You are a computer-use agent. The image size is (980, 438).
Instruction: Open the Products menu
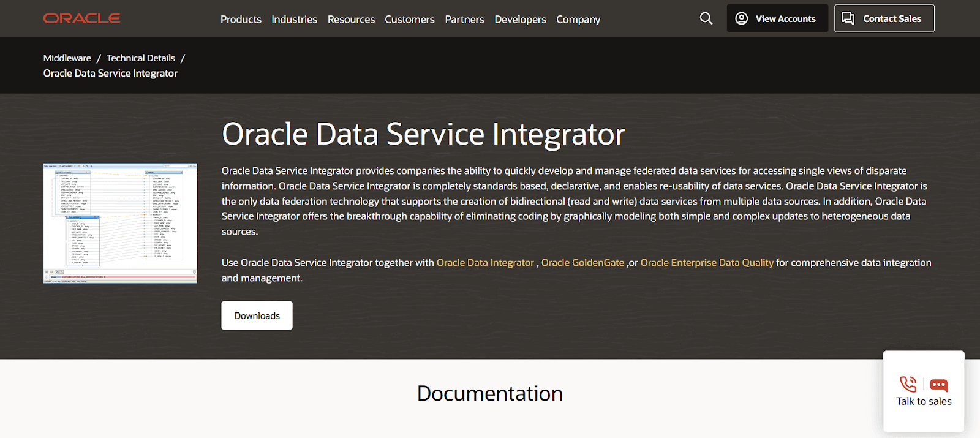point(241,20)
